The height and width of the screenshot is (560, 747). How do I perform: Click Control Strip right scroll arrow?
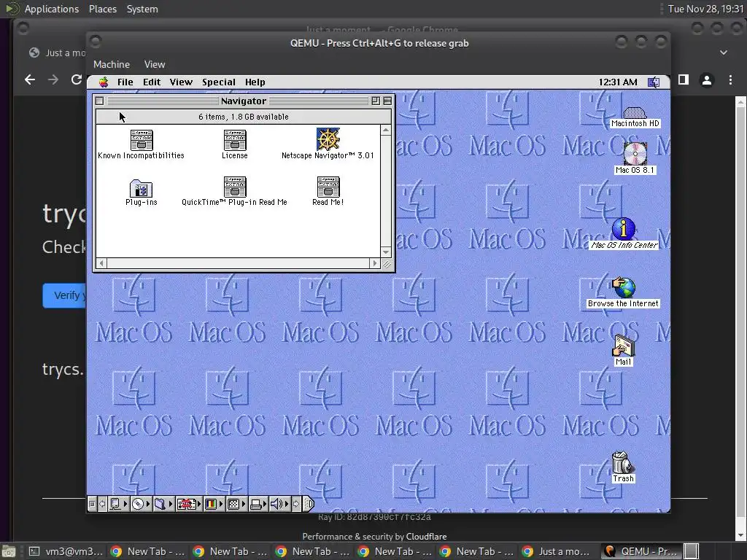click(x=296, y=504)
